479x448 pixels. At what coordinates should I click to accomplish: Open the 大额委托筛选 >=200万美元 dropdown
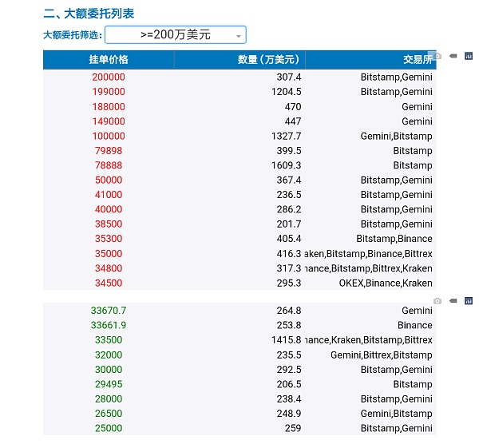tap(176, 35)
